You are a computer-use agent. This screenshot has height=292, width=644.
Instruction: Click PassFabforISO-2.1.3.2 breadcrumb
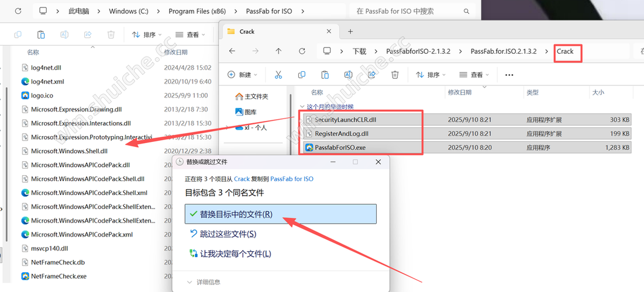point(419,51)
